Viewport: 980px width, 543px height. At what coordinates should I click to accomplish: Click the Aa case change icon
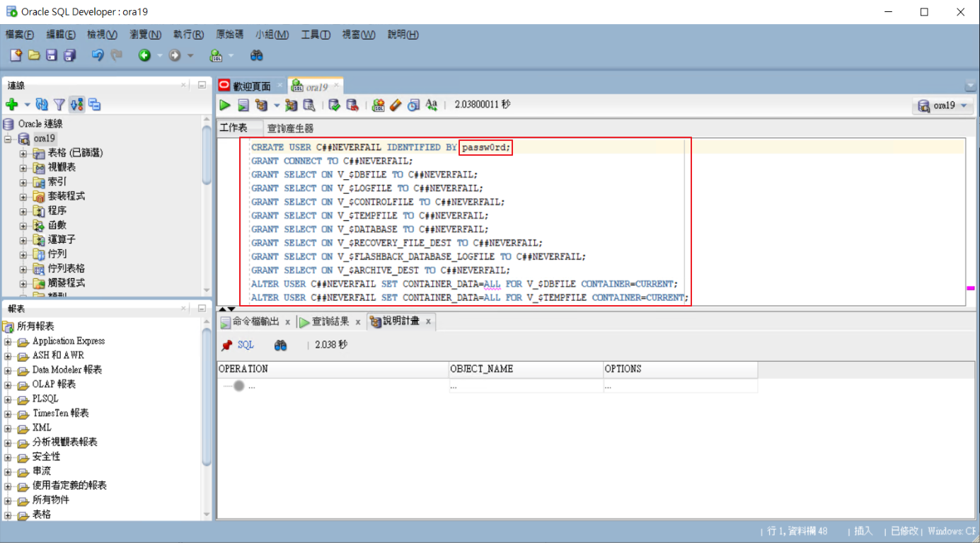coord(431,105)
